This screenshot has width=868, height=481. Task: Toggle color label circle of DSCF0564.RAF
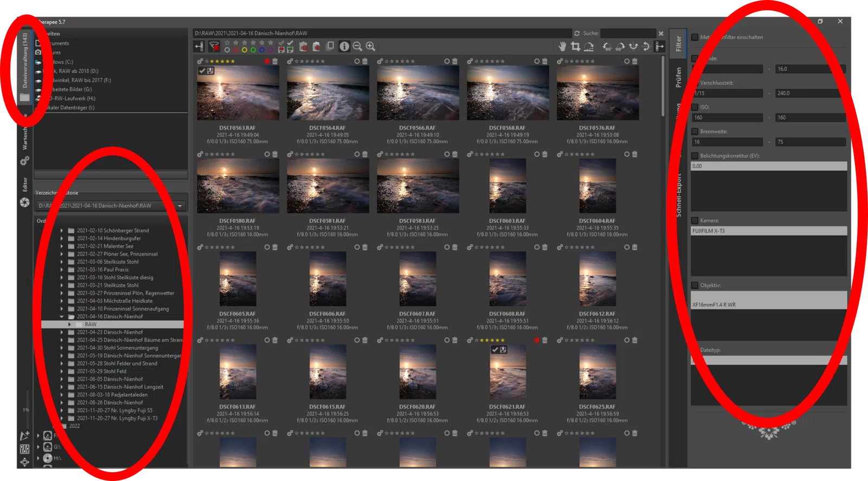(357, 61)
